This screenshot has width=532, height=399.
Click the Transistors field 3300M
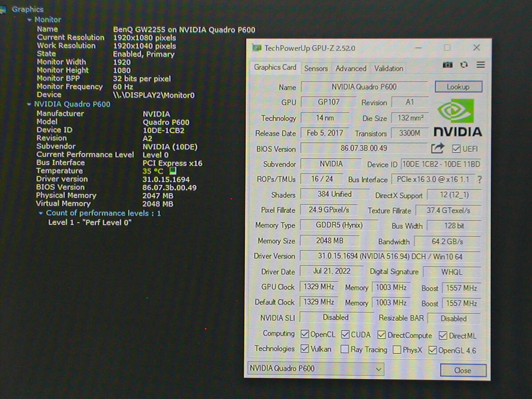[410, 133]
